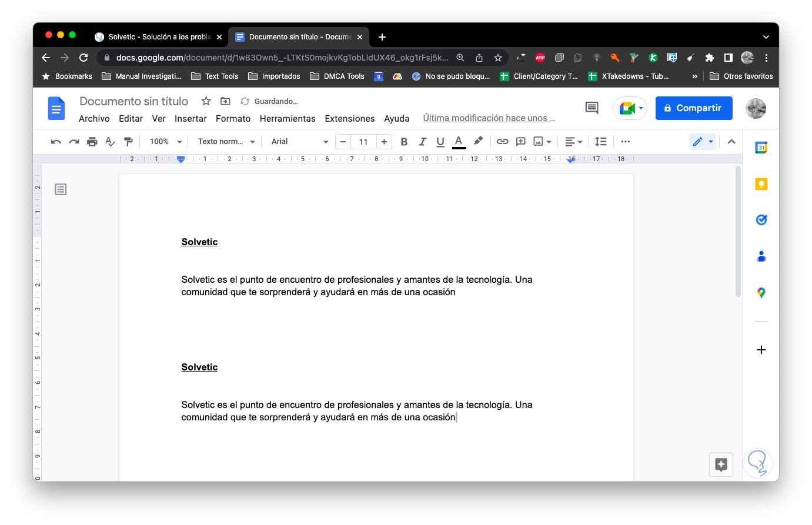Open Contacts in side panel
This screenshot has height=525, width=812.
point(761,256)
